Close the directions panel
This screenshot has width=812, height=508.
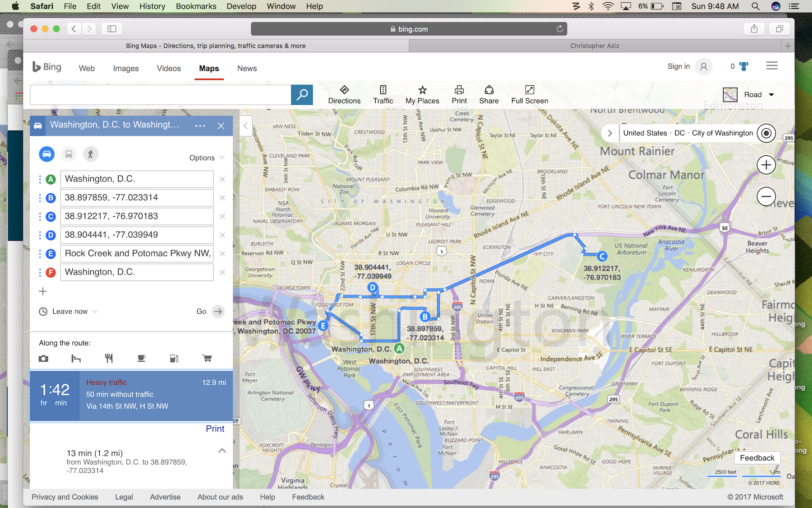coord(221,126)
